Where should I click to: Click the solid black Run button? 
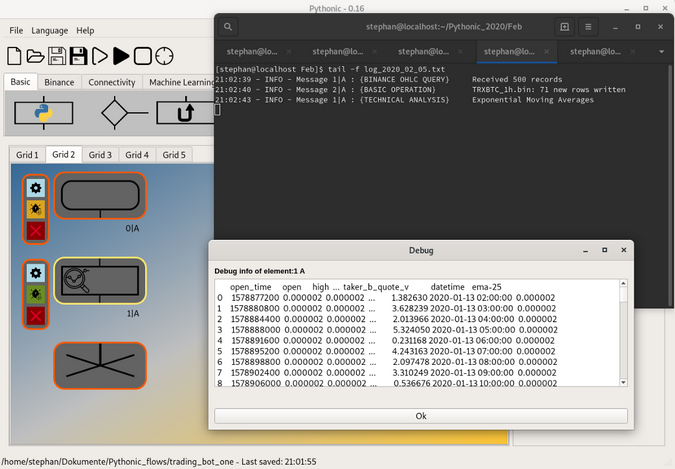121,56
